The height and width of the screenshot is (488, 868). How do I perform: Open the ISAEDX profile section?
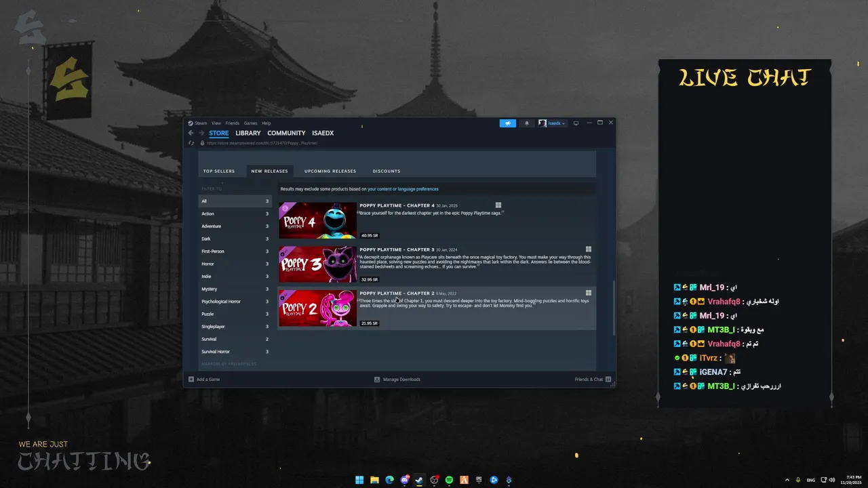pyautogui.click(x=323, y=134)
